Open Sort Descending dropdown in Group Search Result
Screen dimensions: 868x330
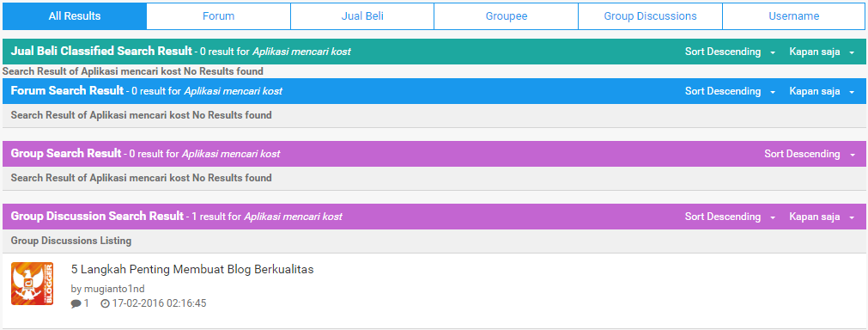[x=810, y=153]
